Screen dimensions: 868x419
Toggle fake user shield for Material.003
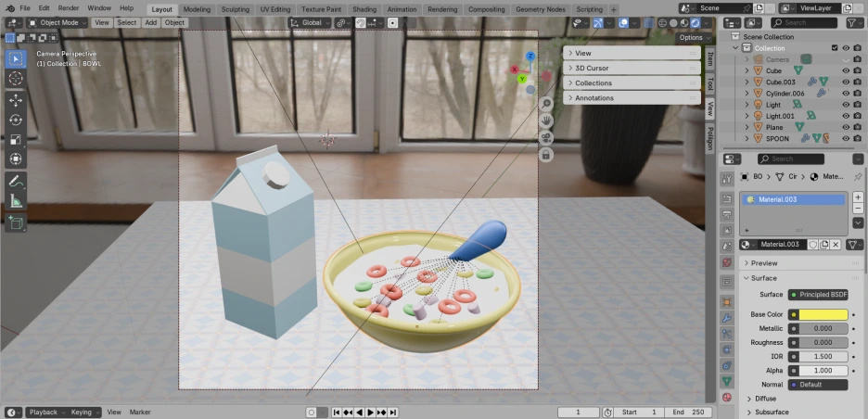point(813,244)
